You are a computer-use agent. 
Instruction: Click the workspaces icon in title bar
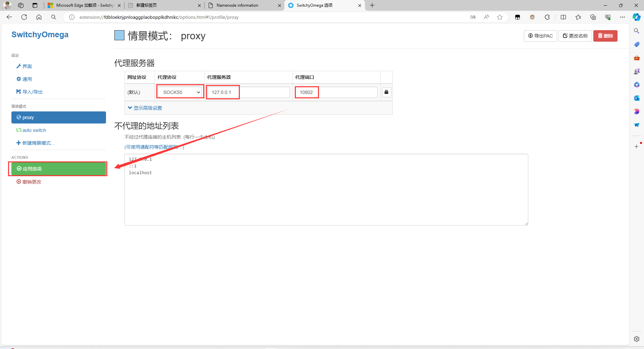point(21,5)
